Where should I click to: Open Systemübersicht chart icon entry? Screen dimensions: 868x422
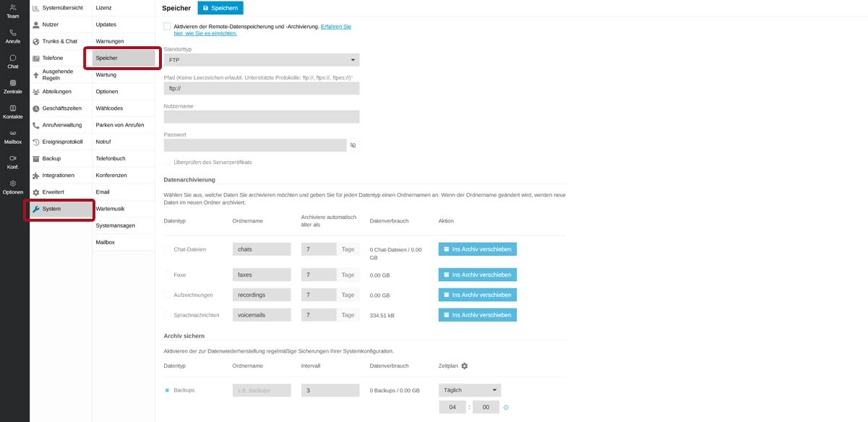(x=61, y=8)
